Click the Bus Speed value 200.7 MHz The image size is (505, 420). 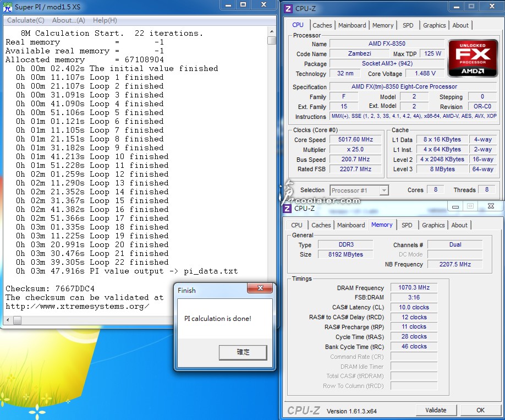coord(355,159)
